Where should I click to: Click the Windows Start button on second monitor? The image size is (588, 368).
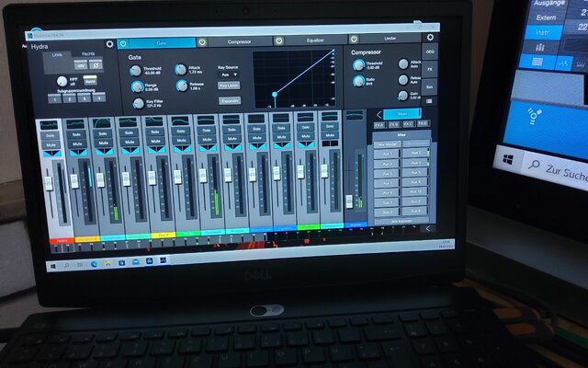pos(508,160)
